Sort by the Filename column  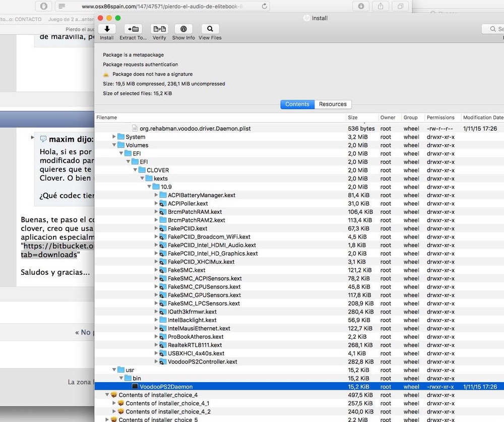tap(220, 117)
